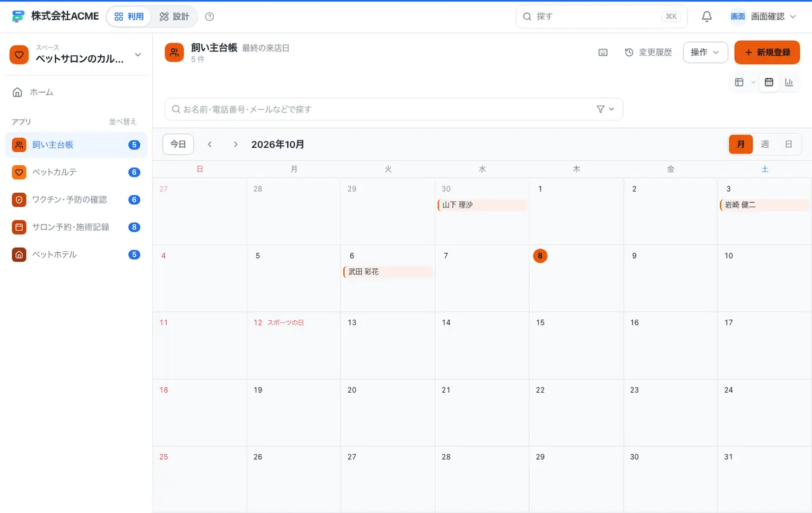Open ペットカルテ app
812x513 pixels.
pyautogui.click(x=76, y=172)
